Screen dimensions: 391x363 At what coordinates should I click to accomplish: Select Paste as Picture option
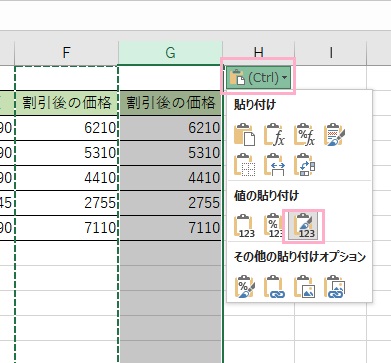[304, 286]
